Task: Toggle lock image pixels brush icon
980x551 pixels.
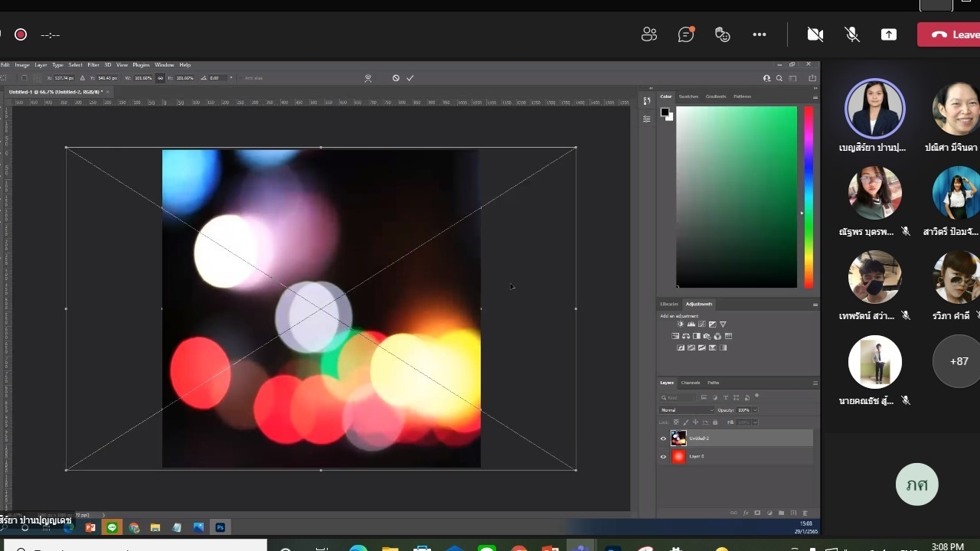Action: pos(685,422)
